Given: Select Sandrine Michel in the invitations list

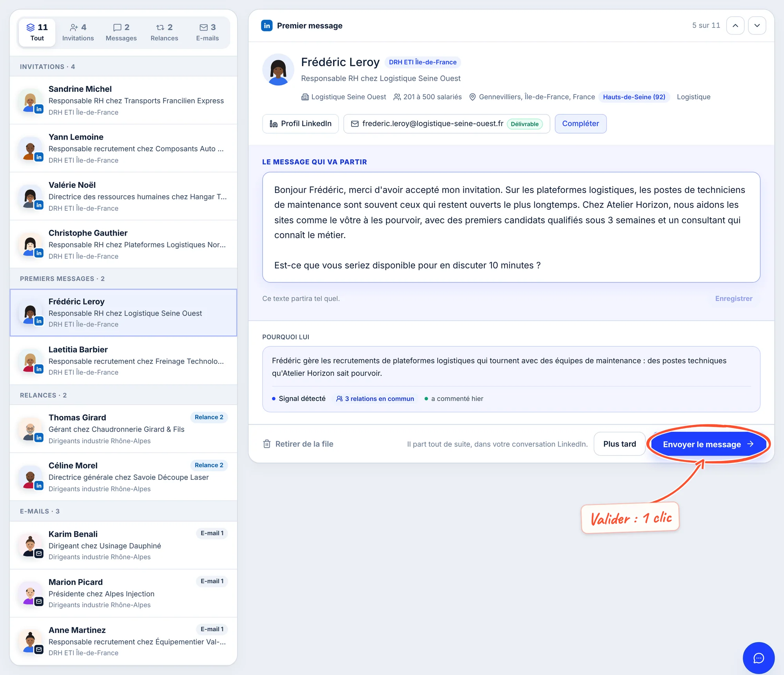Looking at the screenshot, I should (123, 100).
